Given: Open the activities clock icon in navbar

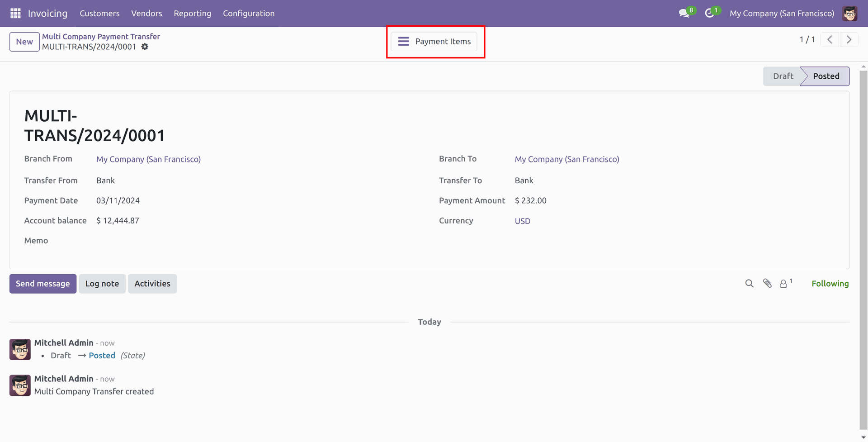Looking at the screenshot, I should click(709, 14).
